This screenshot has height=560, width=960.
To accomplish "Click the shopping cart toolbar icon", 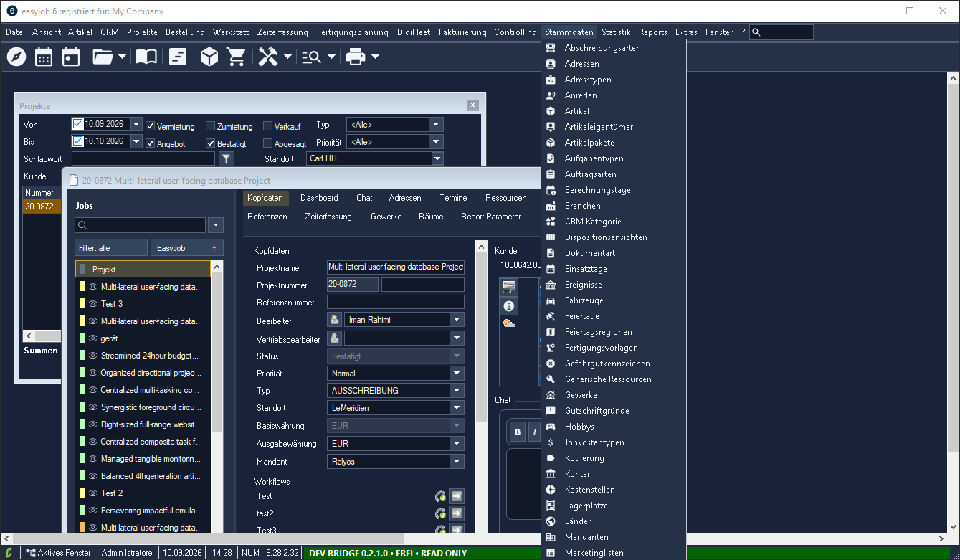I will pyautogui.click(x=237, y=57).
